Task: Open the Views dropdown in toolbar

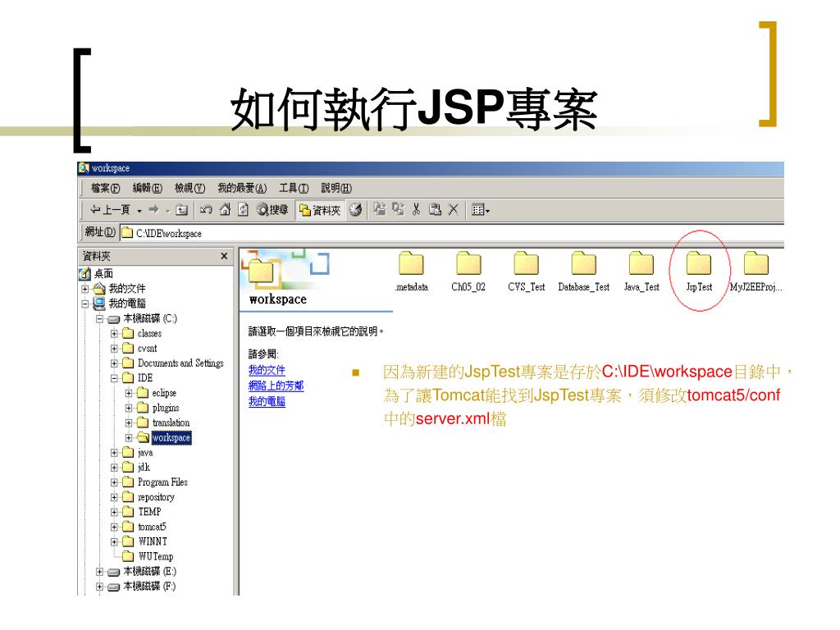Action: click(x=481, y=210)
